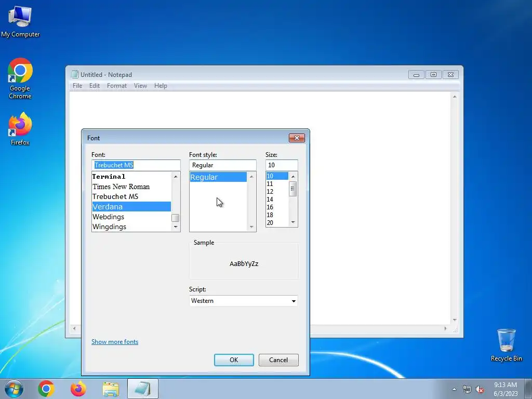Select the Firefox desktop shortcut
This screenshot has height=399, width=532.
tap(20, 129)
